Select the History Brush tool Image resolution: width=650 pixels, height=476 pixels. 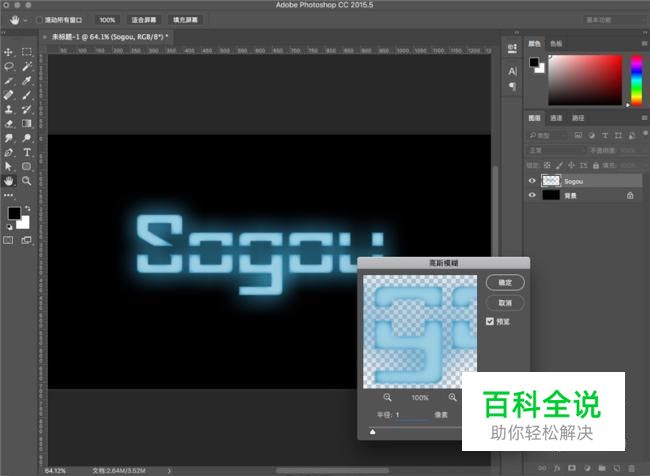pos(27,109)
